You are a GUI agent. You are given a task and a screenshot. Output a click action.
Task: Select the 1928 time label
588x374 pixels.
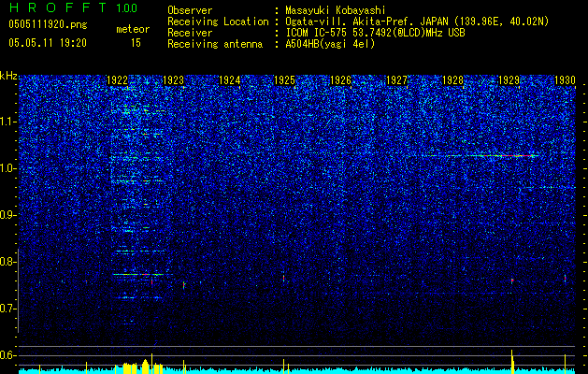click(452, 80)
